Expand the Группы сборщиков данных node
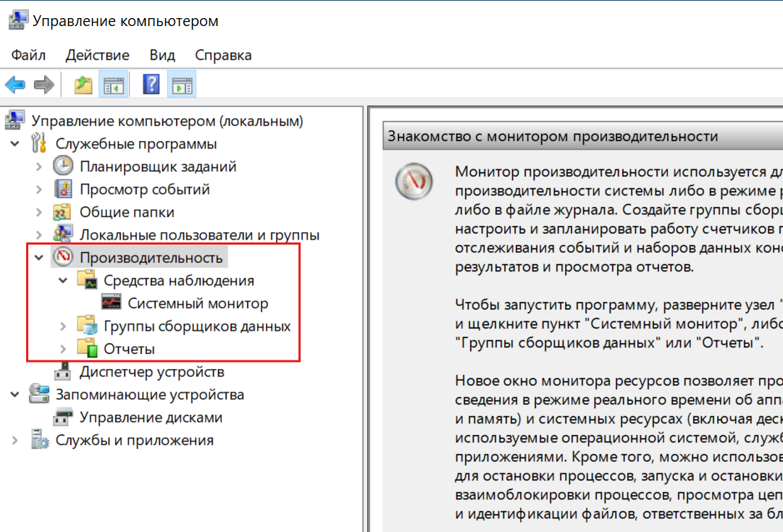Viewport: 783px width, 532px height. pos(63,326)
